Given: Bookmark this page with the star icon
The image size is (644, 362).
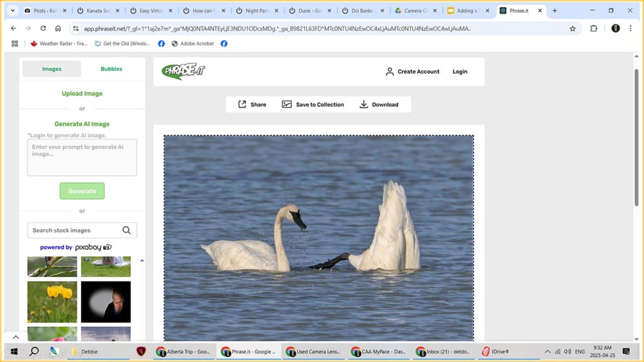Looking at the screenshot, I should tap(572, 28).
